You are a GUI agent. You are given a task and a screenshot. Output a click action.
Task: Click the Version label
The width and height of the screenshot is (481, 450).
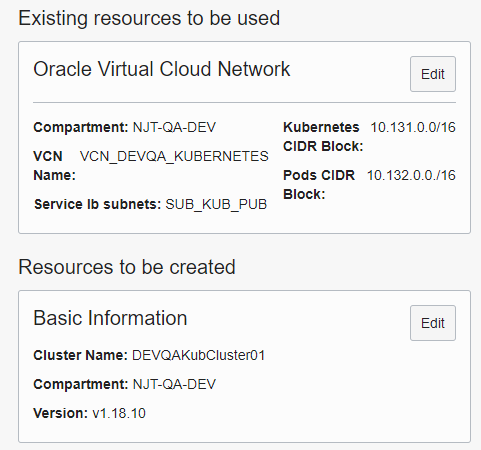click(x=60, y=413)
